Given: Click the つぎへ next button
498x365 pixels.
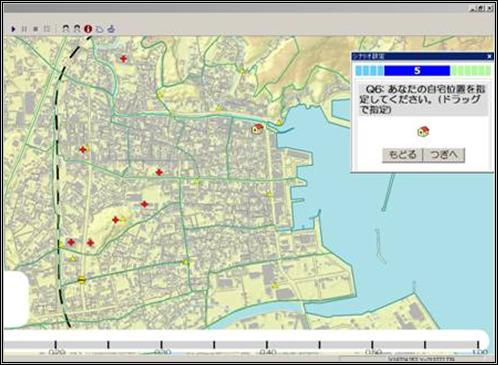Looking at the screenshot, I should [x=444, y=155].
